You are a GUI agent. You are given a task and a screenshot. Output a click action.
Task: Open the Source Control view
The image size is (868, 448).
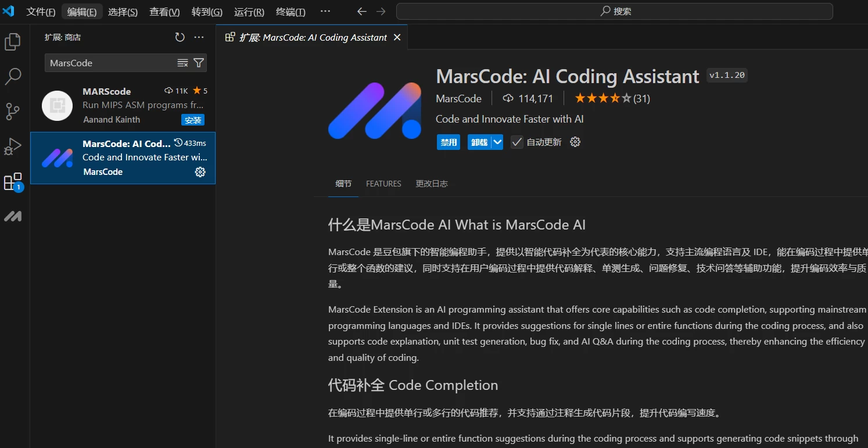(13, 111)
